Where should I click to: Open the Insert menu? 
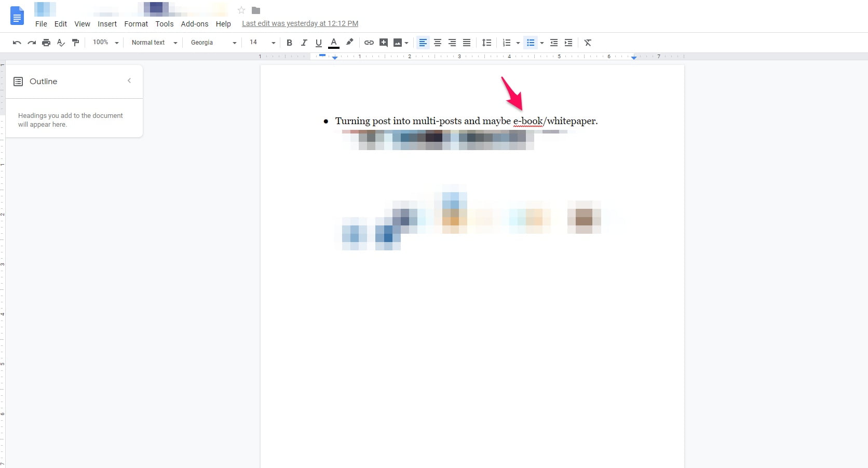tap(107, 24)
